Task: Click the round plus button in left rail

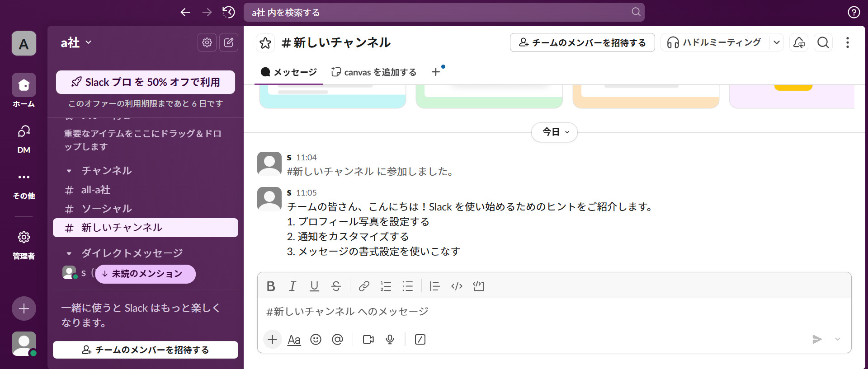Action: (24, 308)
